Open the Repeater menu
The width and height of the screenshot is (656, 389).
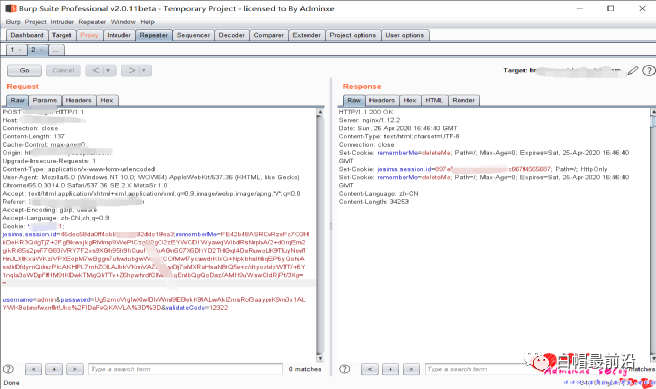point(92,22)
